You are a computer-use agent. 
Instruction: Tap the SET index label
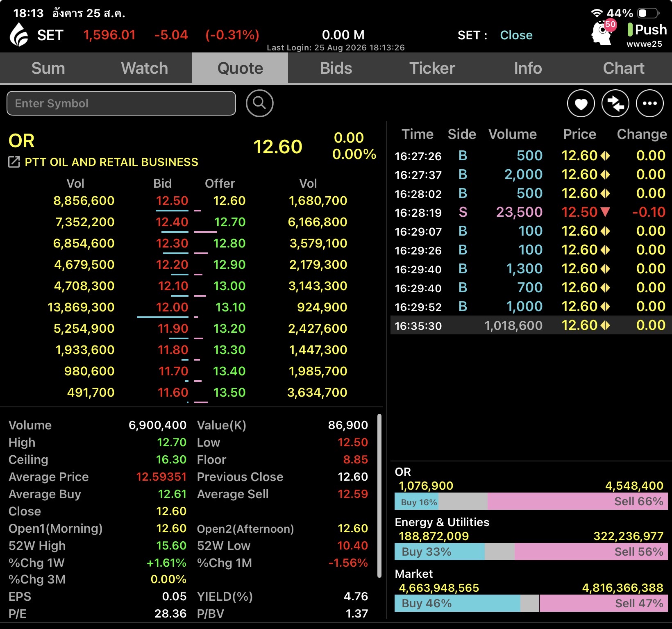[50, 35]
